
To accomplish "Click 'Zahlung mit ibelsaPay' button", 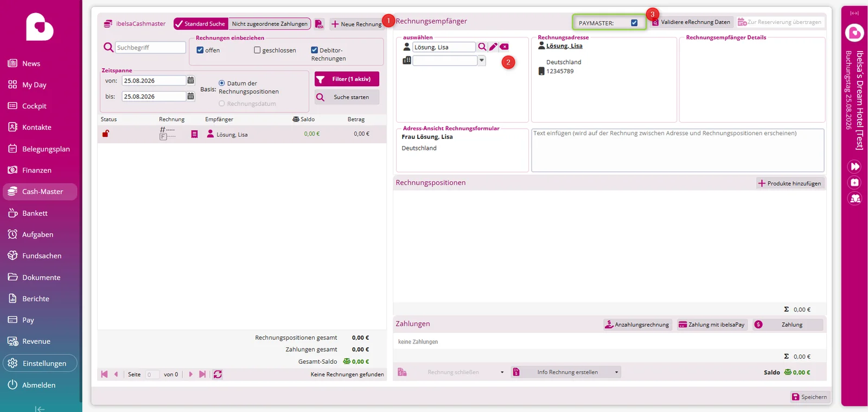I will pos(712,325).
